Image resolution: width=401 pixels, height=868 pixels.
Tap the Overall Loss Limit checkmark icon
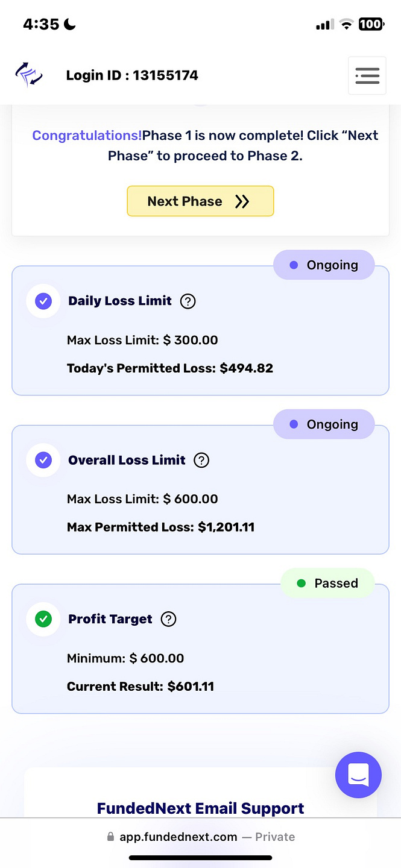(x=43, y=460)
